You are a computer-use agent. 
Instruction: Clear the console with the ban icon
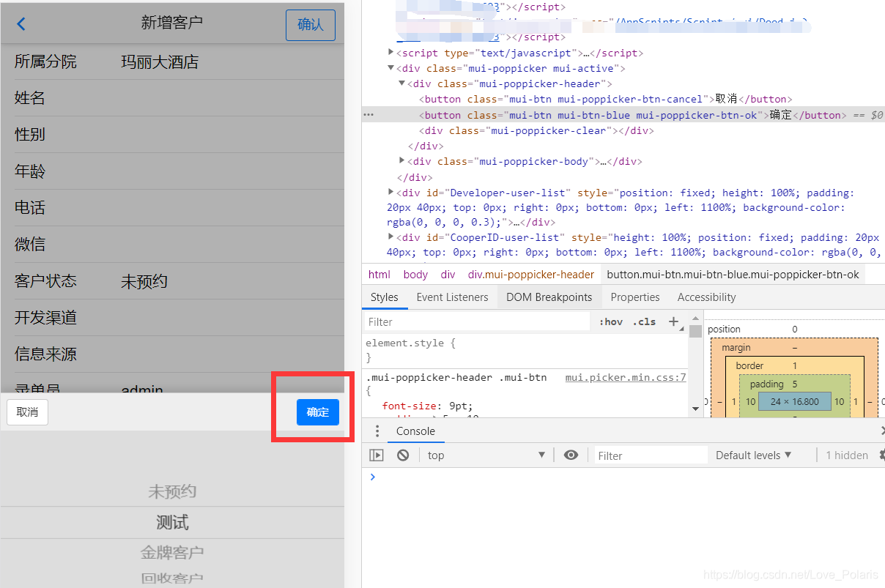[x=403, y=455]
